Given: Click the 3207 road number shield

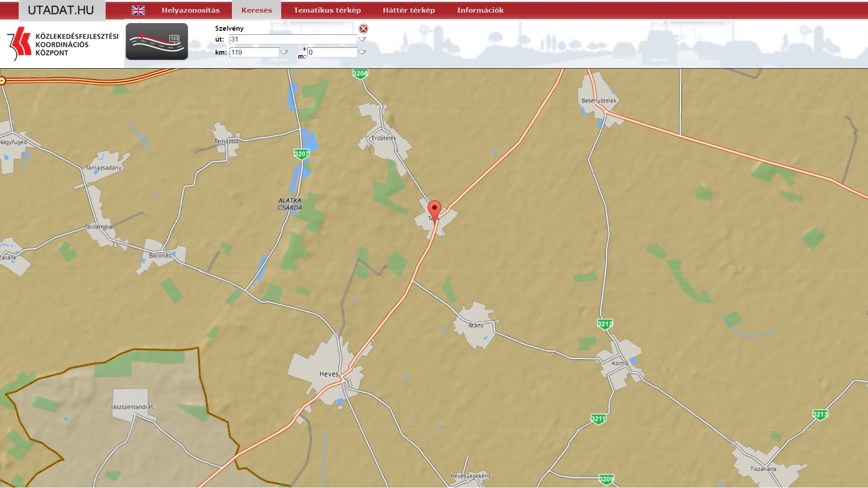Looking at the screenshot, I should pyautogui.click(x=302, y=154).
